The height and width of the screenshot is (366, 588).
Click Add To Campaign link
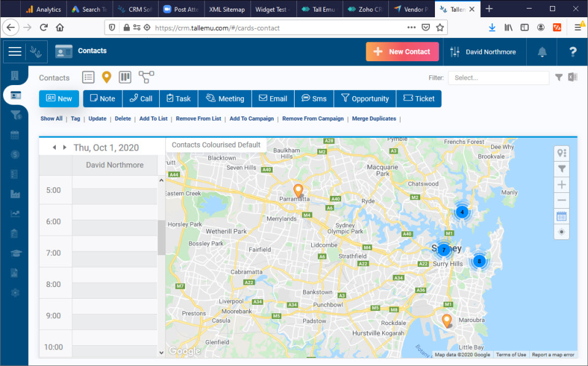tap(252, 118)
